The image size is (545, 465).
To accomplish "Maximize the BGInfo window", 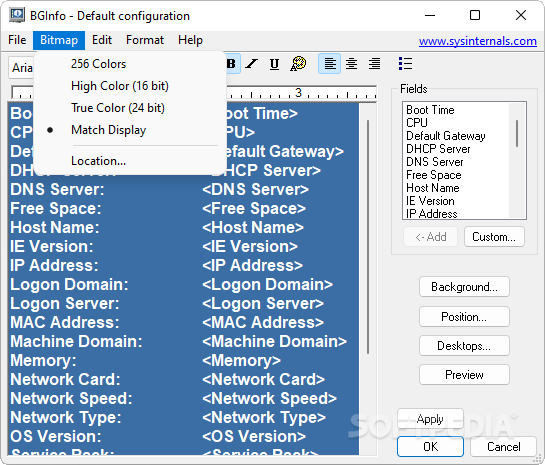I will point(475,15).
